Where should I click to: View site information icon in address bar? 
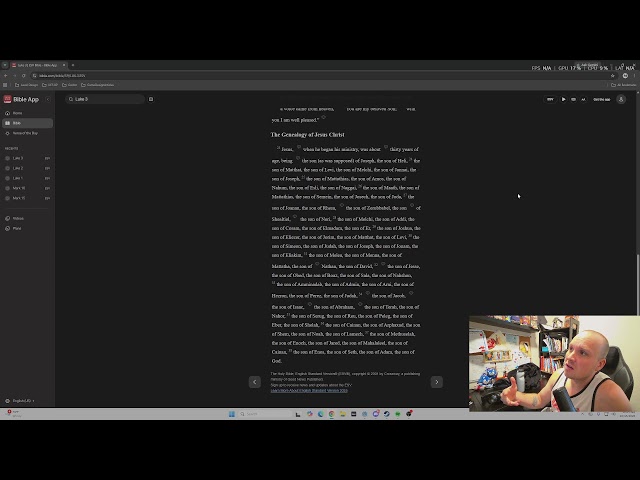[x=35, y=76]
